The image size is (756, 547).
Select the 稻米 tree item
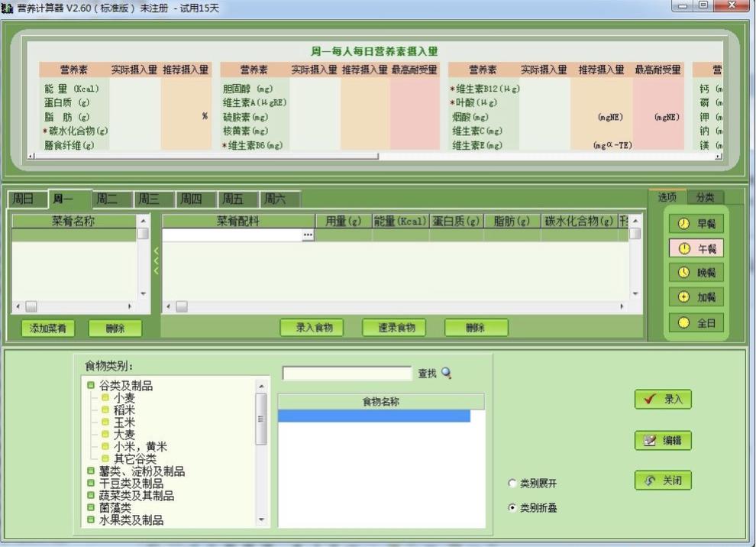coord(124,410)
